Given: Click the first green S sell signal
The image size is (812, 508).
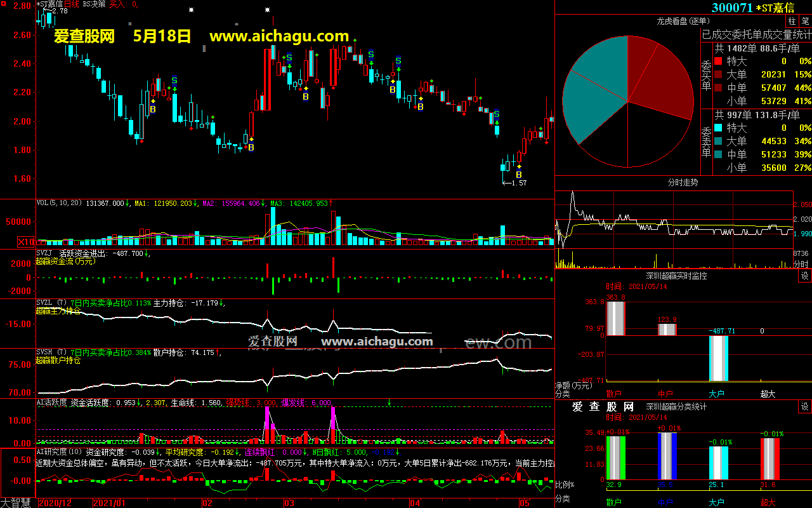Looking at the screenshot, I should coord(174,81).
